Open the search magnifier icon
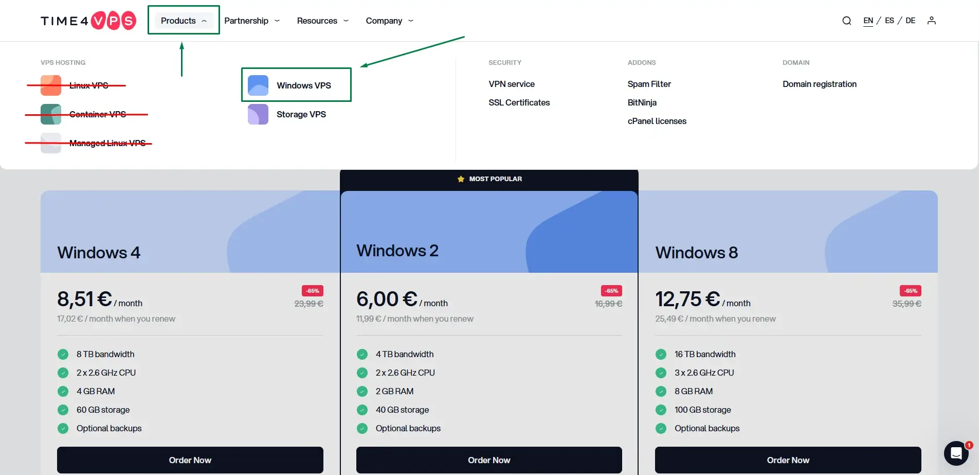This screenshot has width=980, height=475. [x=846, y=21]
